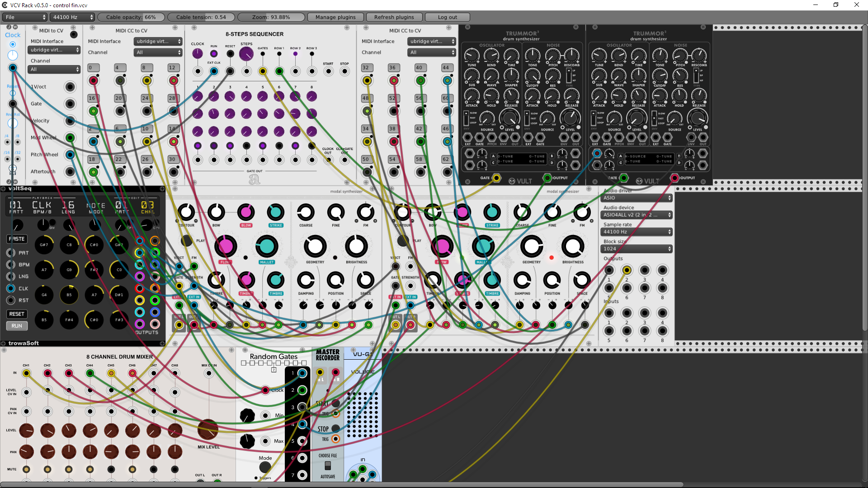Toggle step 1 gate button on 8-Steps Sequencer

click(x=198, y=146)
